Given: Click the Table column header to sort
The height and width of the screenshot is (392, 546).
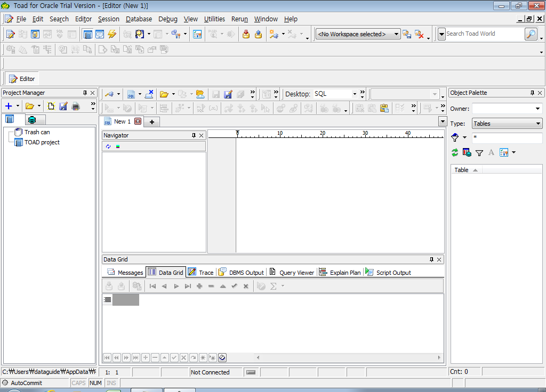Looking at the screenshot, I should [462, 170].
